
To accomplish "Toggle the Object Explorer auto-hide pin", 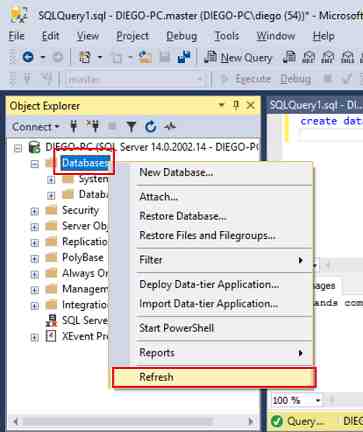I will click(236, 105).
